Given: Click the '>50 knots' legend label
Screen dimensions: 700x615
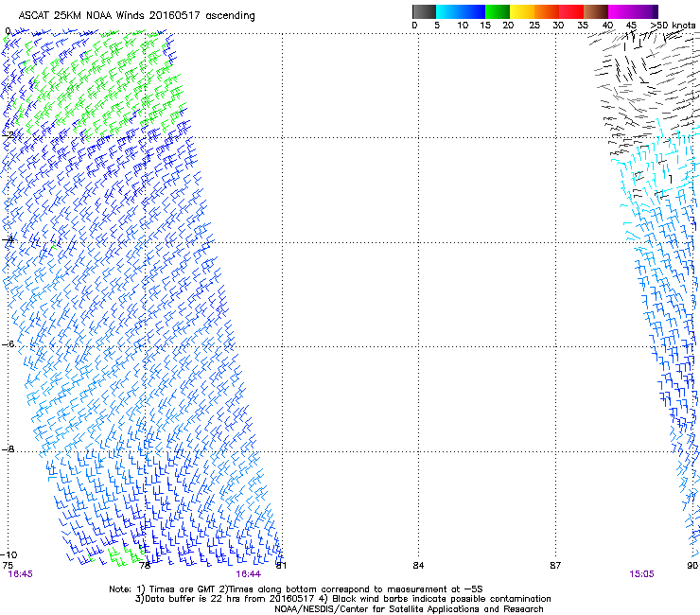Looking at the screenshot, I should click(x=673, y=26).
